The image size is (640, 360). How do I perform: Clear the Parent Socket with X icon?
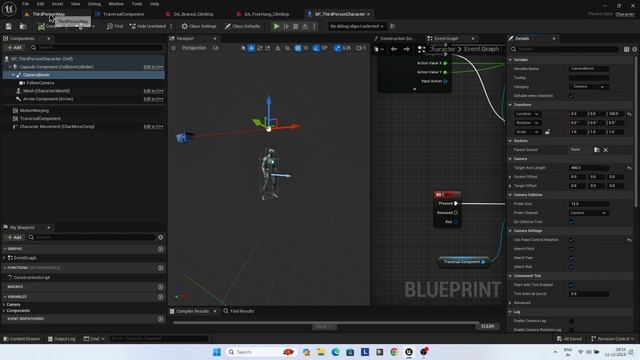(x=606, y=150)
